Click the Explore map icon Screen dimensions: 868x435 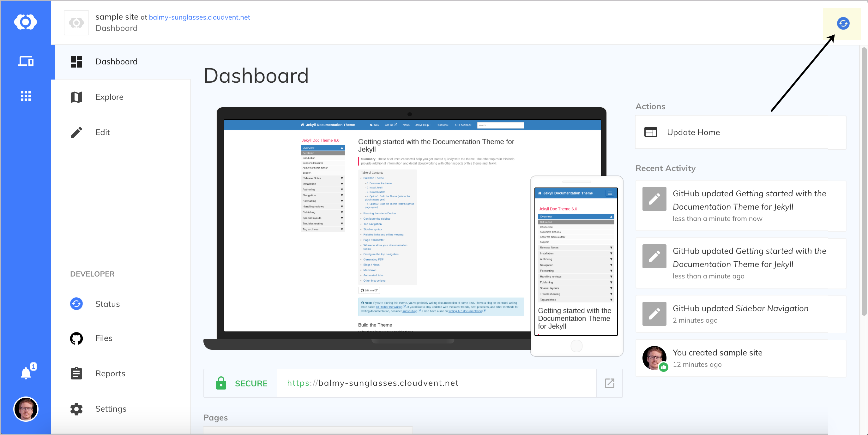76,97
